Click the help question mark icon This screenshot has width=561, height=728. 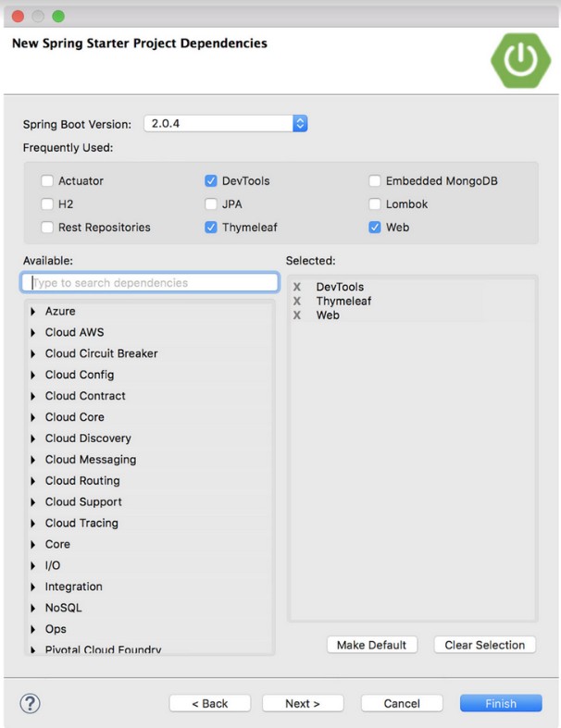(30, 703)
